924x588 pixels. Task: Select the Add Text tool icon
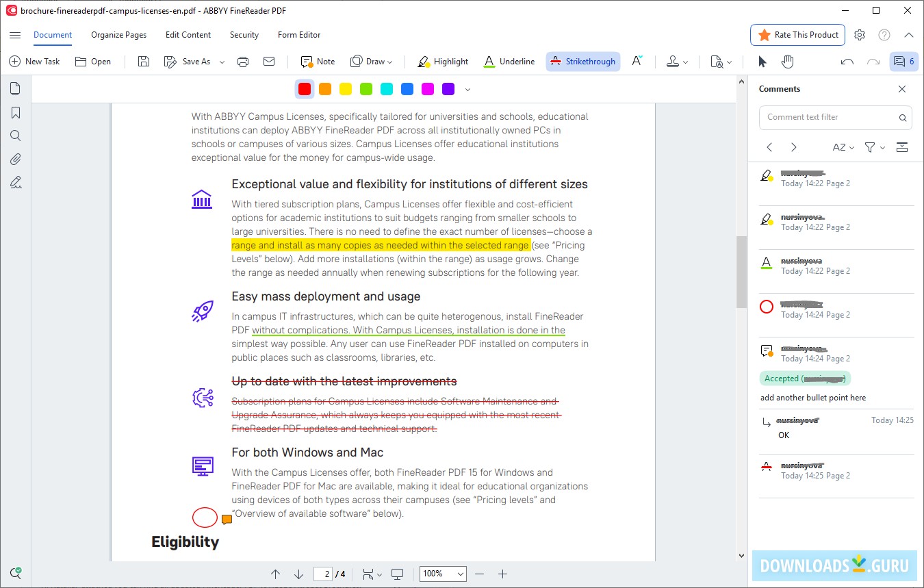pos(637,61)
